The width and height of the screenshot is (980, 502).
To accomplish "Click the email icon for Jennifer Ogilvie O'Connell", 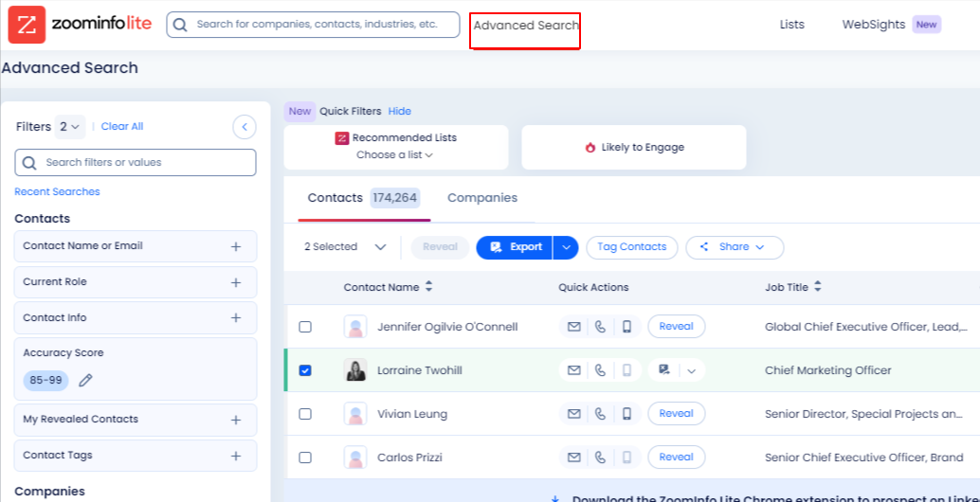I will 573,327.
